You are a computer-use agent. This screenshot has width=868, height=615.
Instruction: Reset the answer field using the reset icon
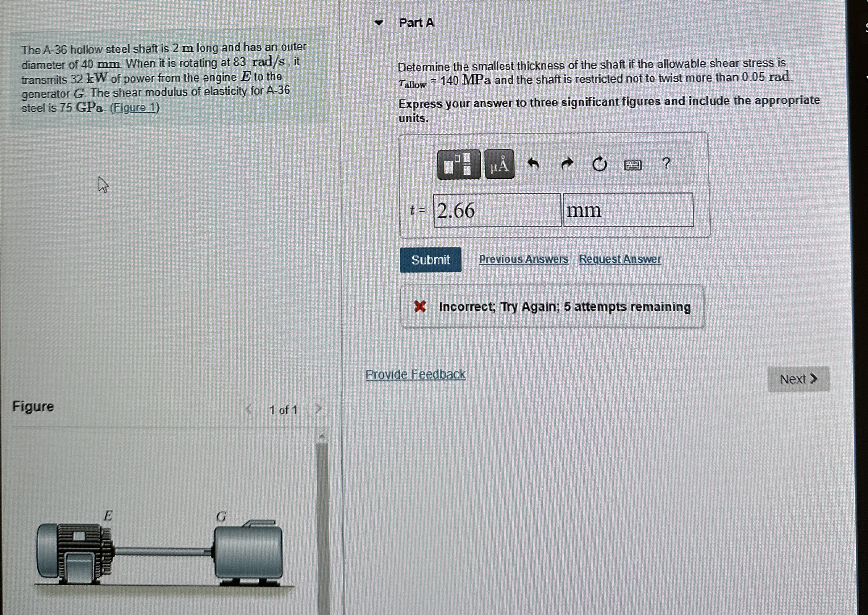[x=600, y=163]
